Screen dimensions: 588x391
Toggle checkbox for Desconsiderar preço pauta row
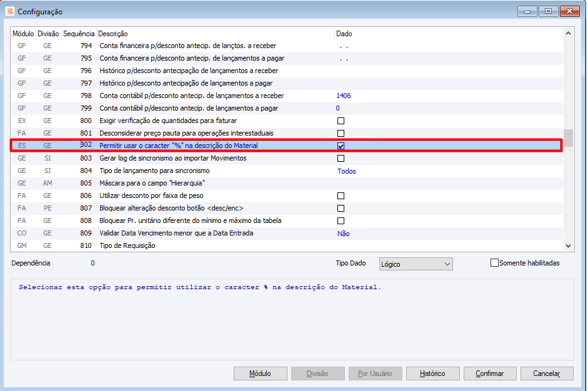click(341, 134)
